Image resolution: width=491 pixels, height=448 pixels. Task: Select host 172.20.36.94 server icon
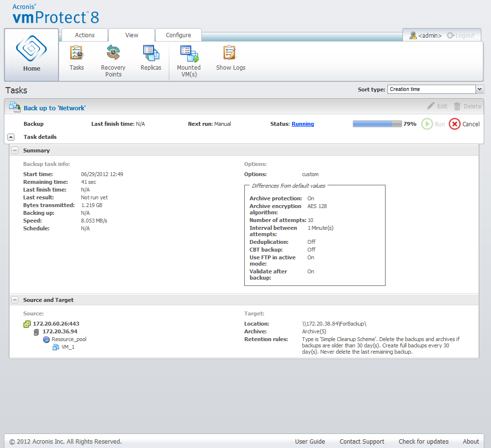[x=36, y=332]
